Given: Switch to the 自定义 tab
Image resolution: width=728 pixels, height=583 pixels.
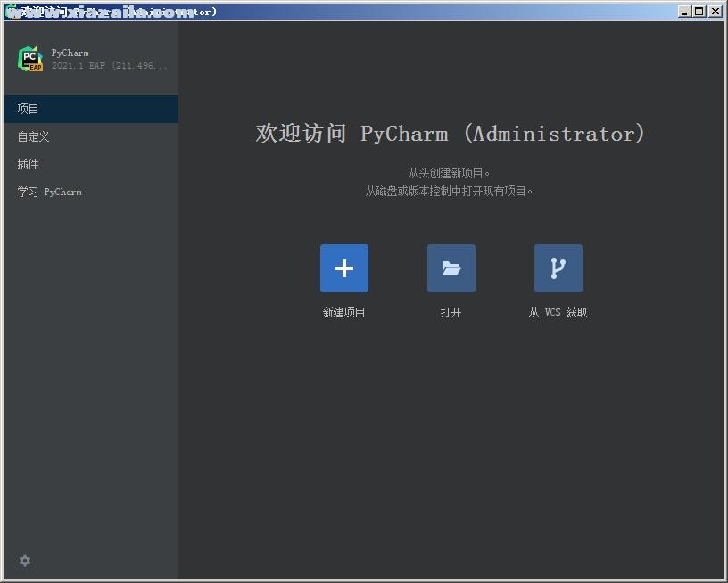Looking at the screenshot, I should tap(91, 136).
